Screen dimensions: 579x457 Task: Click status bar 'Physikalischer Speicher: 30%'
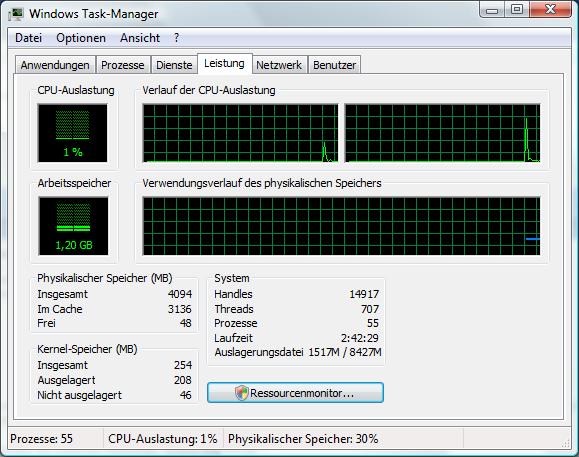click(303, 439)
